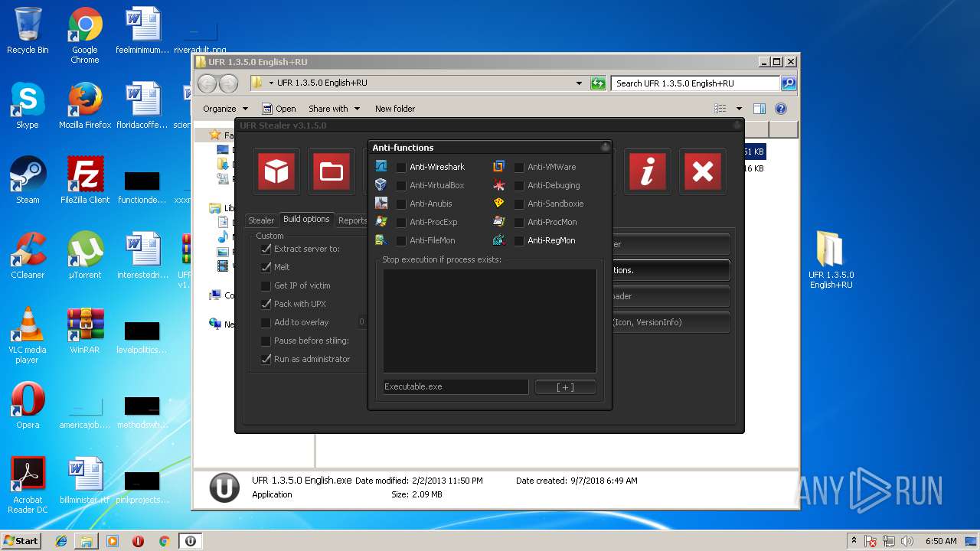Image resolution: width=980 pixels, height=551 pixels.
Task: Open the change view dropdown arrow
Action: [x=739, y=109]
